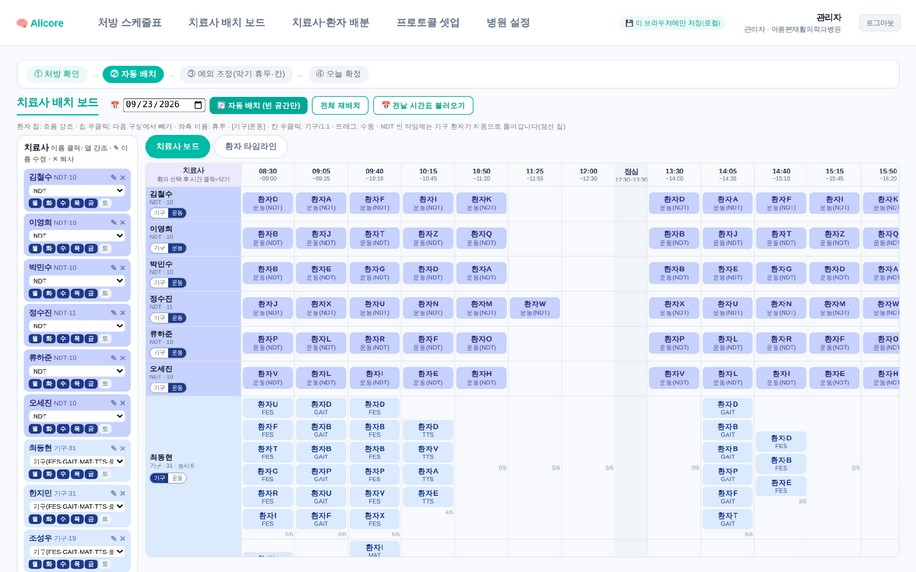916x572 pixels.
Task: Switch to 환자 타임라인 tab
Action: point(251,147)
